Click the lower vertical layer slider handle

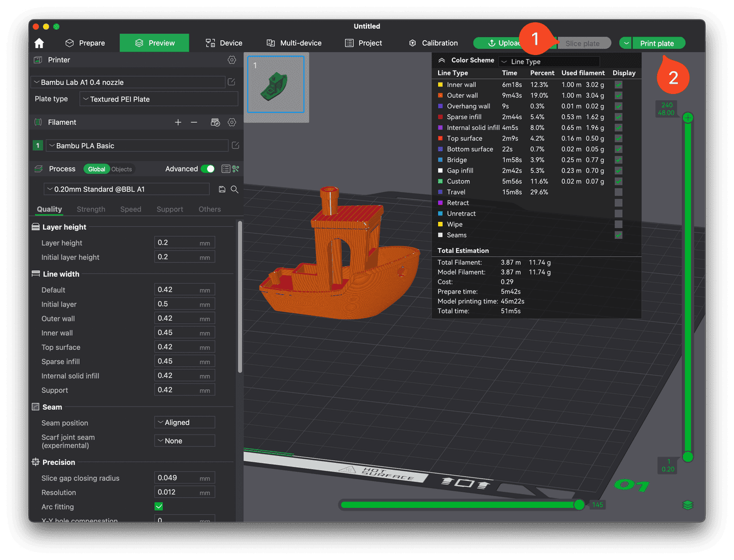point(688,457)
